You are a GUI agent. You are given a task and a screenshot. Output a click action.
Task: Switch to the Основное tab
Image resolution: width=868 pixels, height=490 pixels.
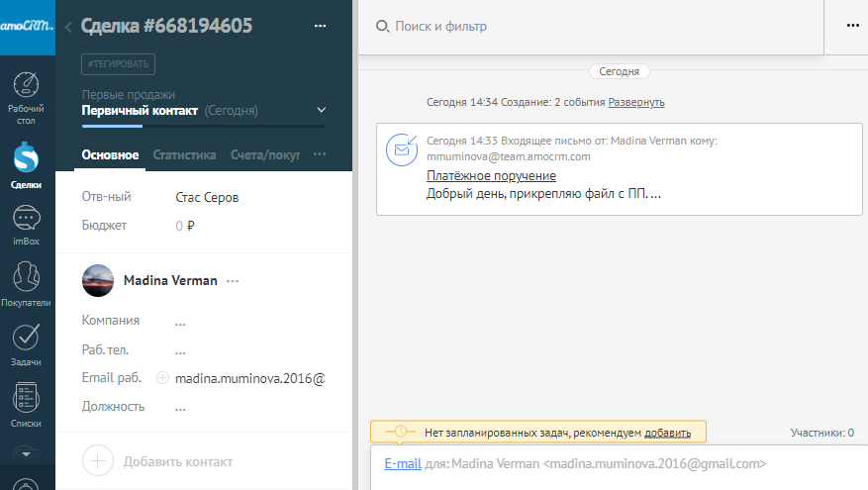click(x=110, y=154)
